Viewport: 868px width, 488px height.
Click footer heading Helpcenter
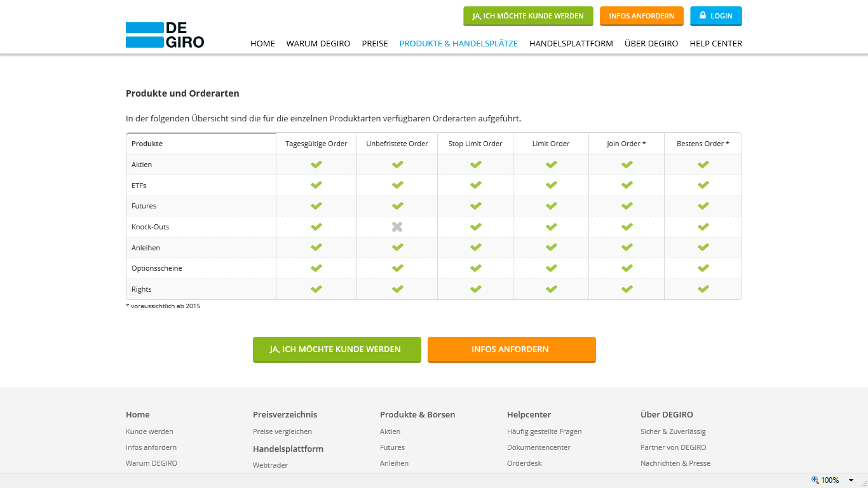pos(529,414)
